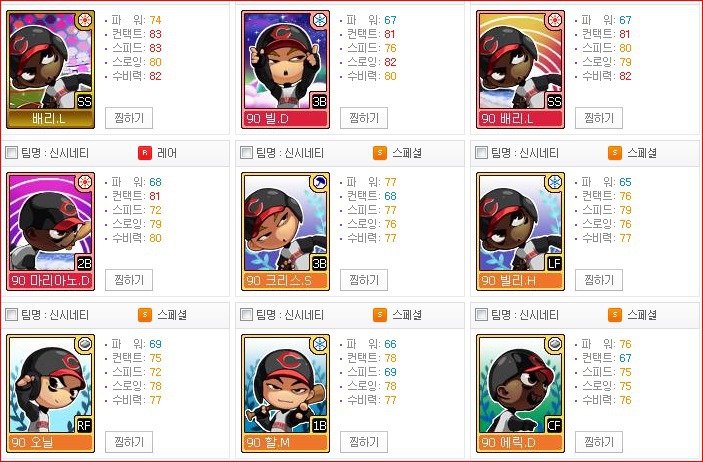Click the umbrella icon on 90 크리스.S card
This screenshot has height=462, width=703.
tap(320, 182)
